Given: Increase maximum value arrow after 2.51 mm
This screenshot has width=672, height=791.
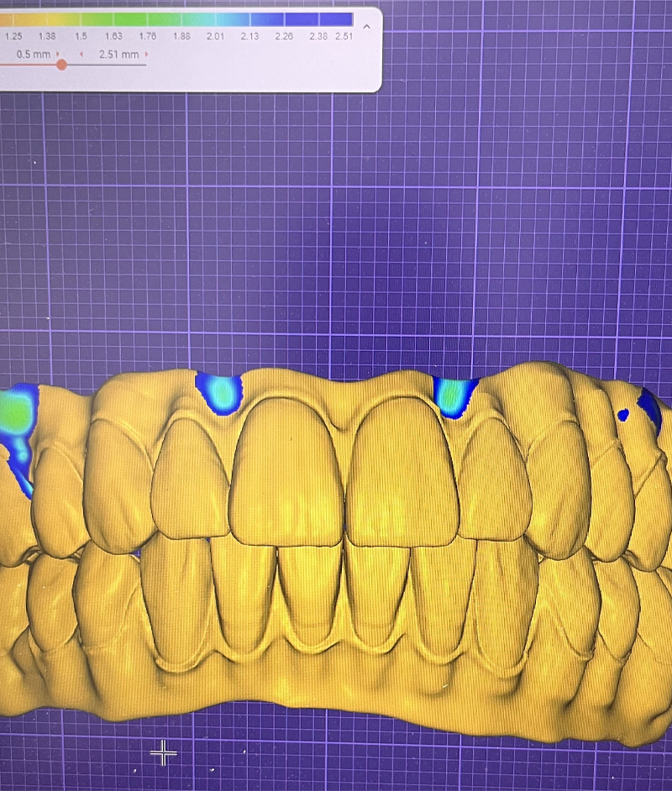Looking at the screenshot, I should (146, 54).
